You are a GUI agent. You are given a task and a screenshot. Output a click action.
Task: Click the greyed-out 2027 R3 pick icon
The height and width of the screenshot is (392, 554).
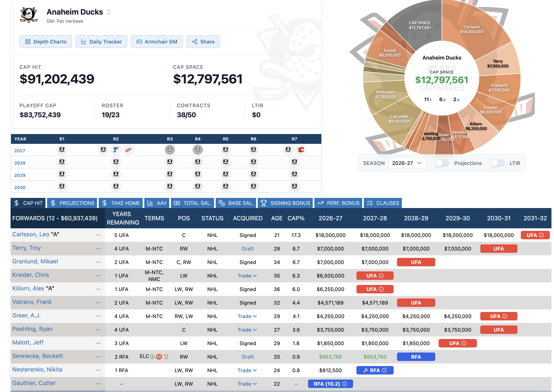(170, 150)
